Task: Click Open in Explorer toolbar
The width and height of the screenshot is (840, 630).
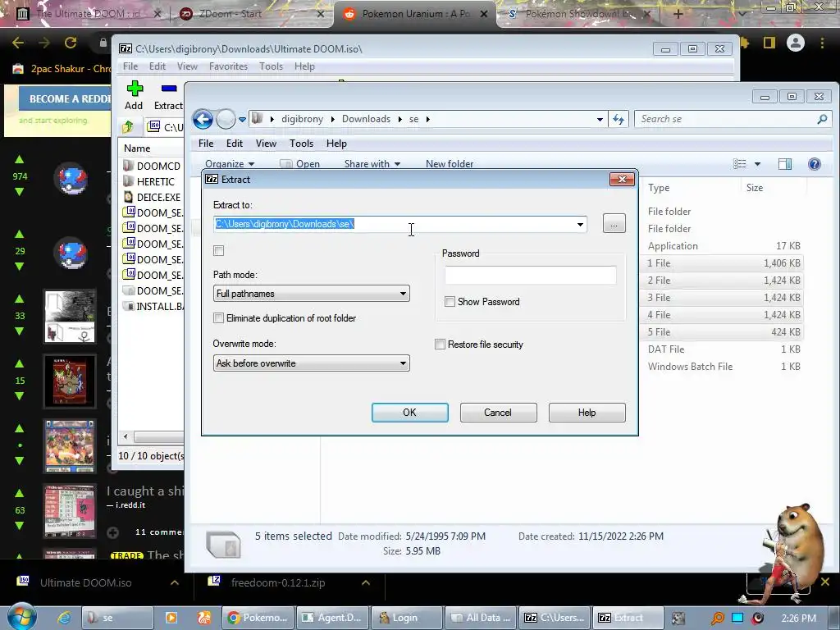Action: [301, 164]
